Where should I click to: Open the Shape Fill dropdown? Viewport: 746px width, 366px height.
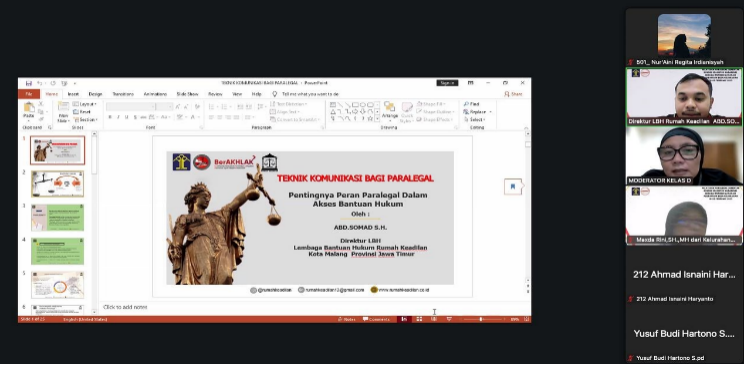click(431, 104)
